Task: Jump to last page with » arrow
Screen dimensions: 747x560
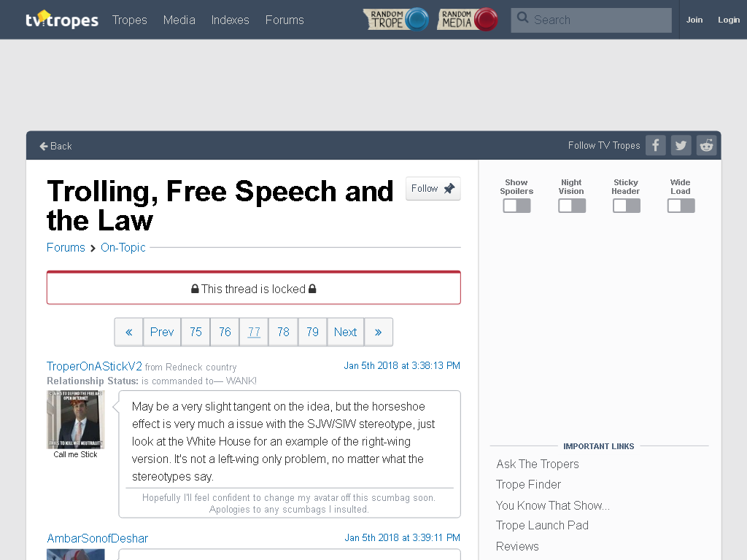Action: (379, 332)
